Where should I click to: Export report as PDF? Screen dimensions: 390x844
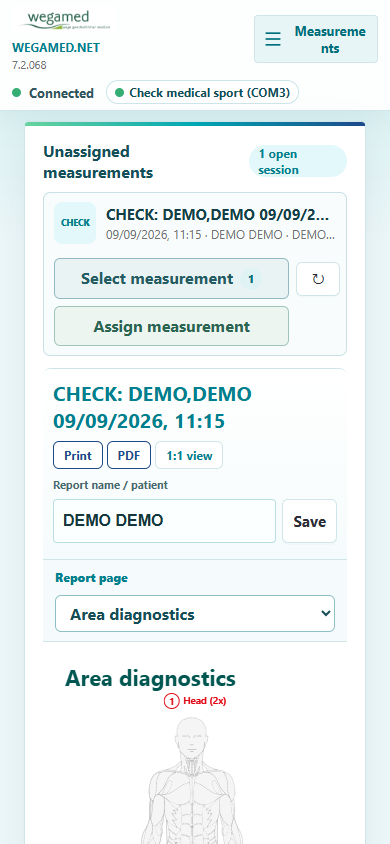point(129,455)
